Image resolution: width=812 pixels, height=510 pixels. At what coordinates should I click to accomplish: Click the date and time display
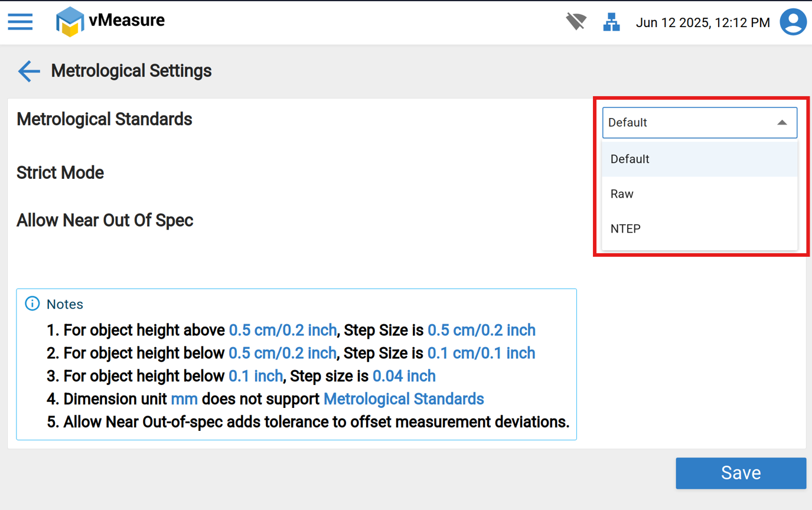[x=703, y=23]
